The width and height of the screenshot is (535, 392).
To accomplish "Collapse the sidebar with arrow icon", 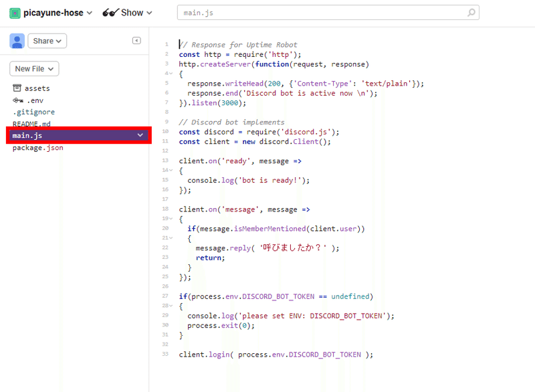I will pos(136,41).
